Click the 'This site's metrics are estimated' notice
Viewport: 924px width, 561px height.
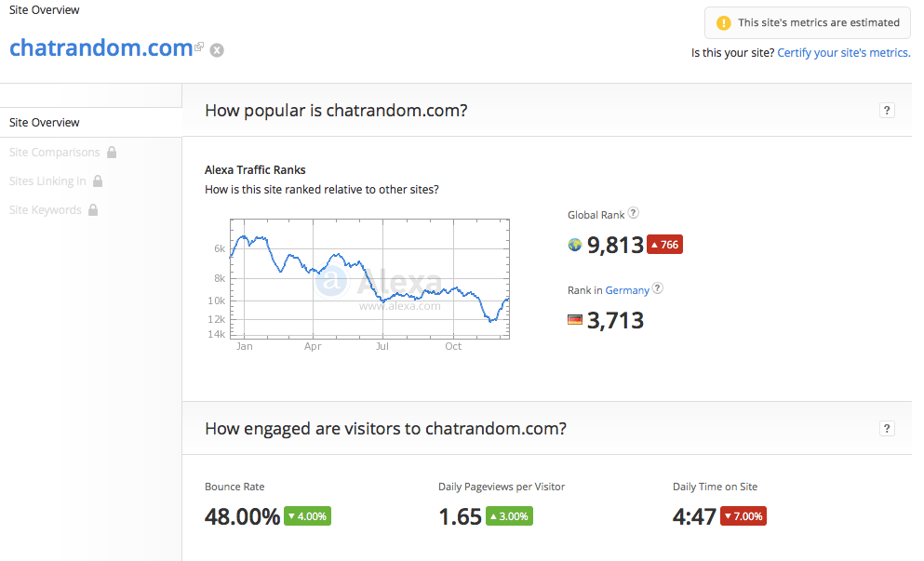click(x=808, y=23)
